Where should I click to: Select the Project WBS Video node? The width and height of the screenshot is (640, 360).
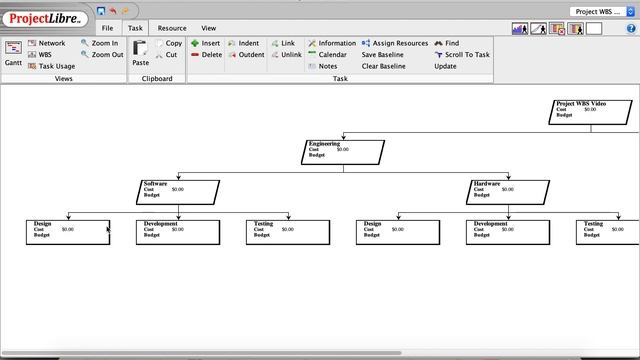pyautogui.click(x=590, y=112)
